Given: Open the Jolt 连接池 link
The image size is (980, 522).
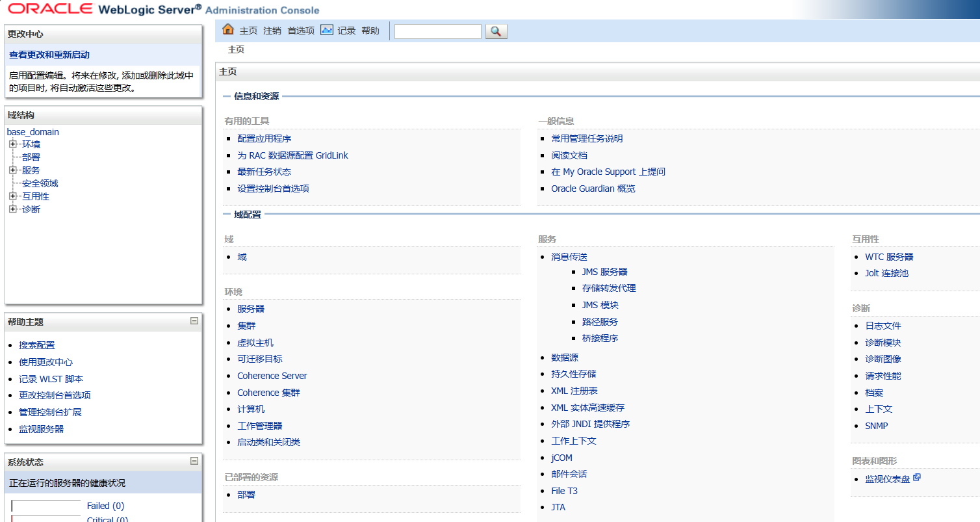Looking at the screenshot, I should coord(886,273).
